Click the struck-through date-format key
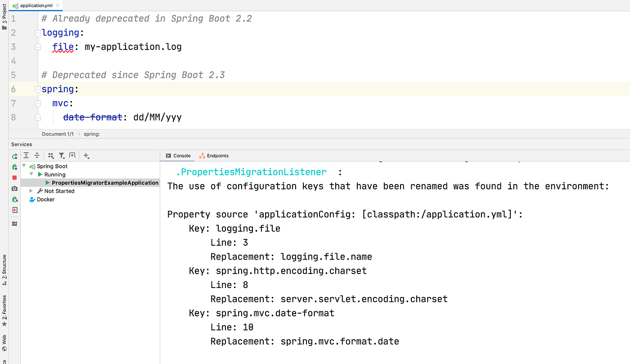The height and width of the screenshot is (364, 630). 92,117
